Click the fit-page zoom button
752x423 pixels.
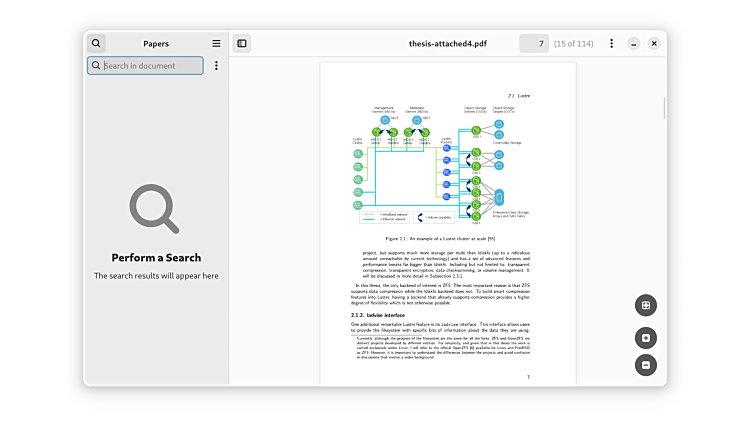[x=646, y=305]
